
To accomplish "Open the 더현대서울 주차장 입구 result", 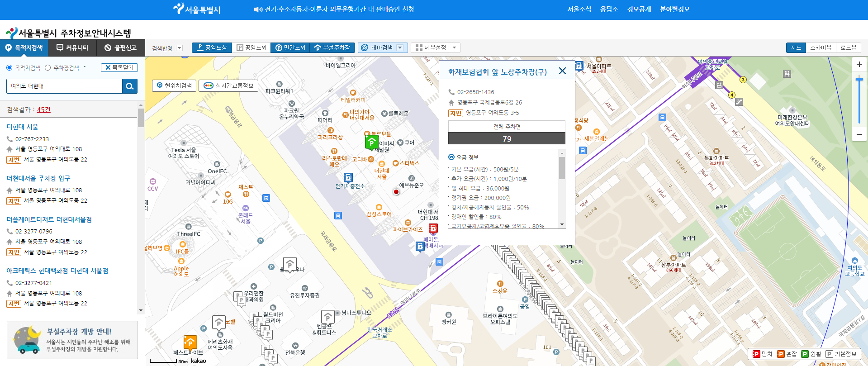I will click(38, 178).
